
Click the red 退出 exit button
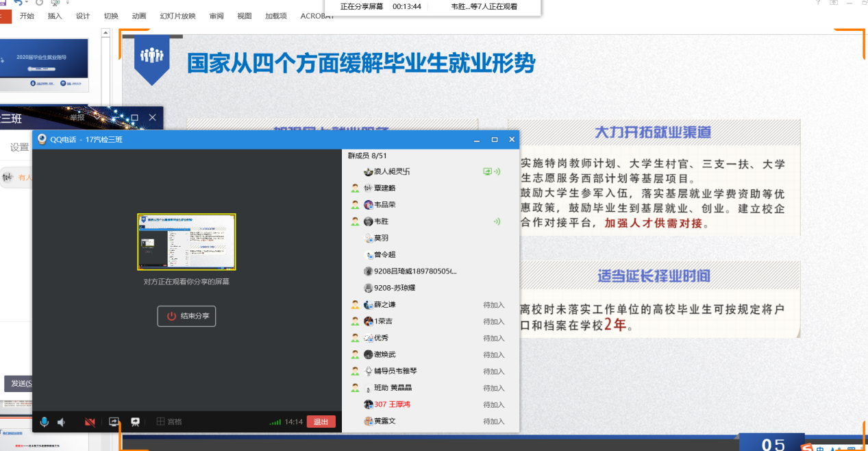point(321,422)
